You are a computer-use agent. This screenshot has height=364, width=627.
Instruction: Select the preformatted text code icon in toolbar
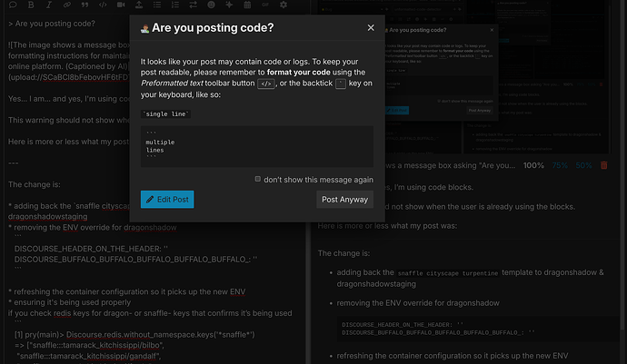coord(103,5)
